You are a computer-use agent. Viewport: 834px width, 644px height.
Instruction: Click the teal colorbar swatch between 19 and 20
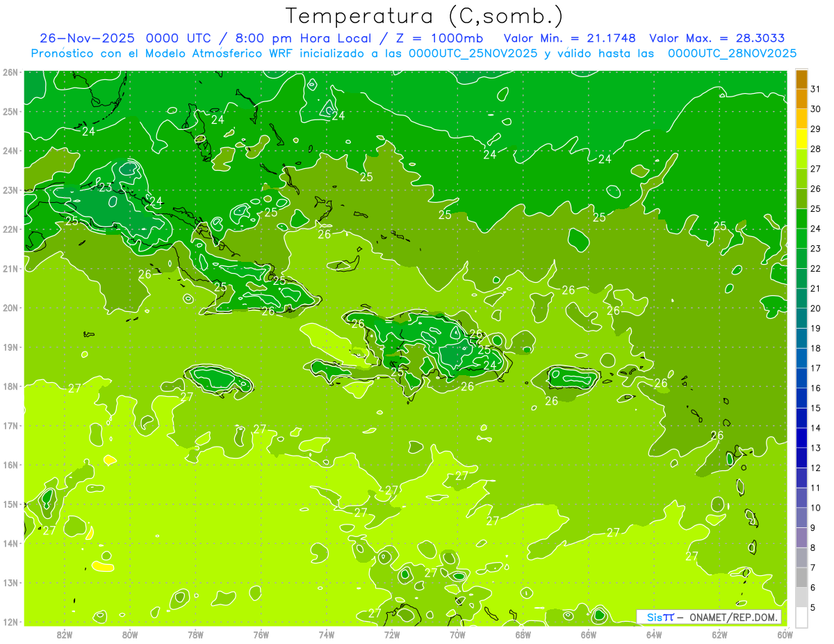(802, 318)
